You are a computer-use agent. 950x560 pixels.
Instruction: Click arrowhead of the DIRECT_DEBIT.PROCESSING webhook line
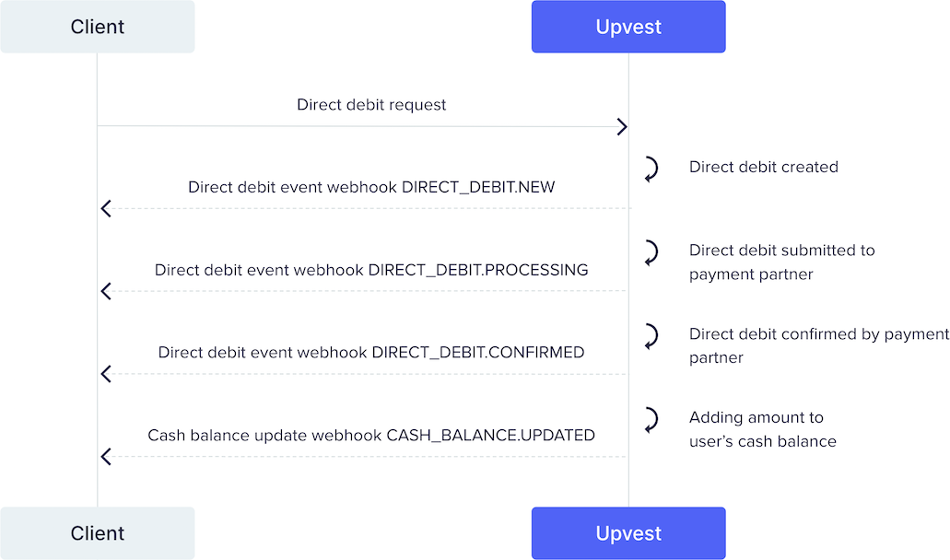[x=106, y=292]
